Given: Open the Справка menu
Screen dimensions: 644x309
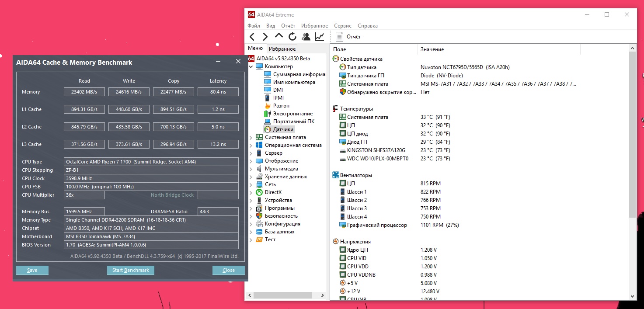Looking at the screenshot, I should (368, 26).
